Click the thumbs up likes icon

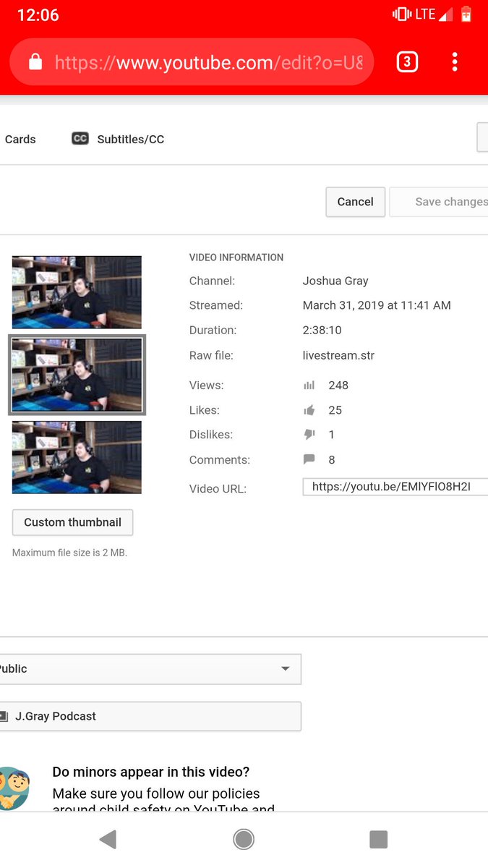point(309,410)
